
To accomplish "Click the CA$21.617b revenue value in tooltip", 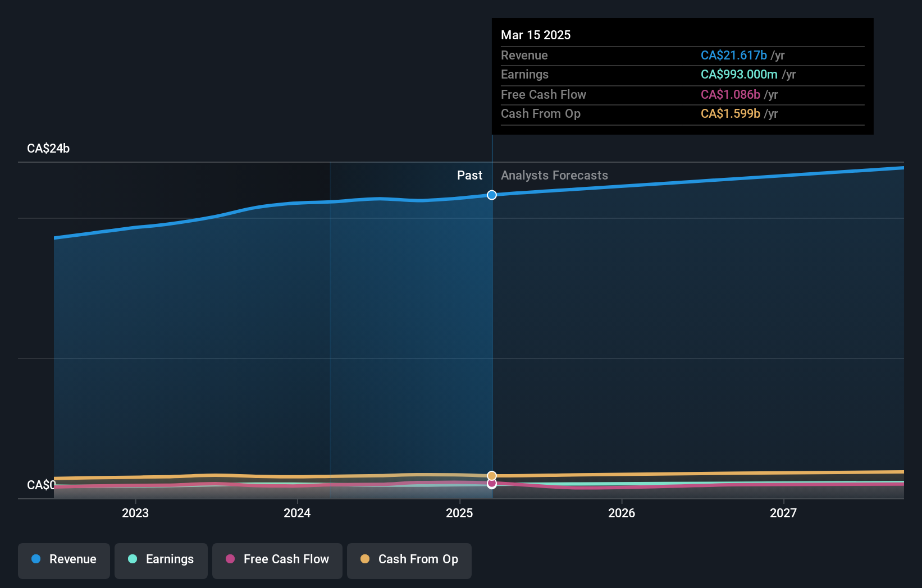I will pyautogui.click(x=734, y=55).
